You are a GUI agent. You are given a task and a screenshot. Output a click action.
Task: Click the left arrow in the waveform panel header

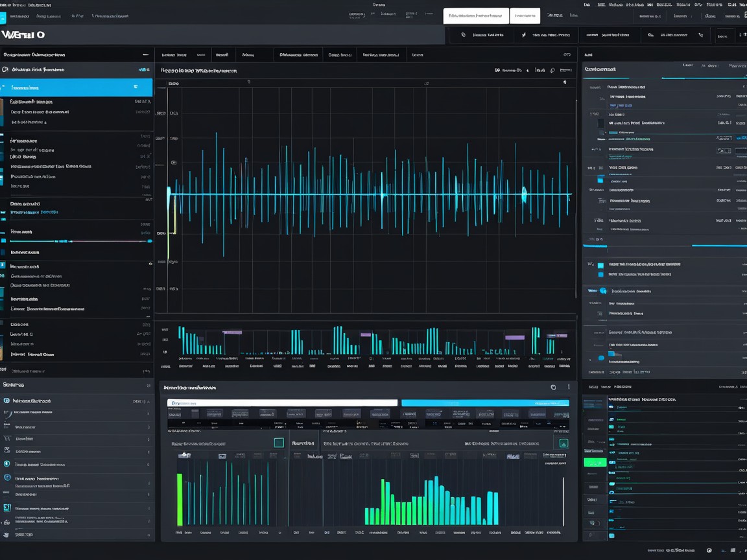click(527, 71)
